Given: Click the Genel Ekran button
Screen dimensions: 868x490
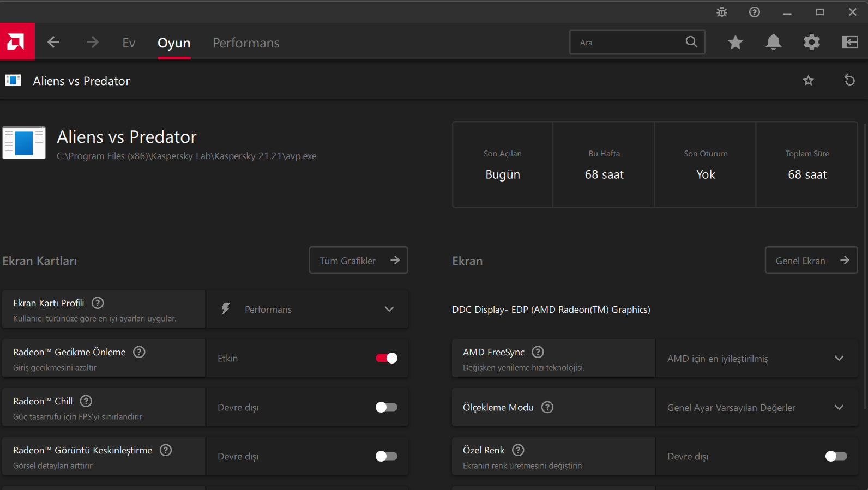Looking at the screenshot, I should pyautogui.click(x=811, y=261).
